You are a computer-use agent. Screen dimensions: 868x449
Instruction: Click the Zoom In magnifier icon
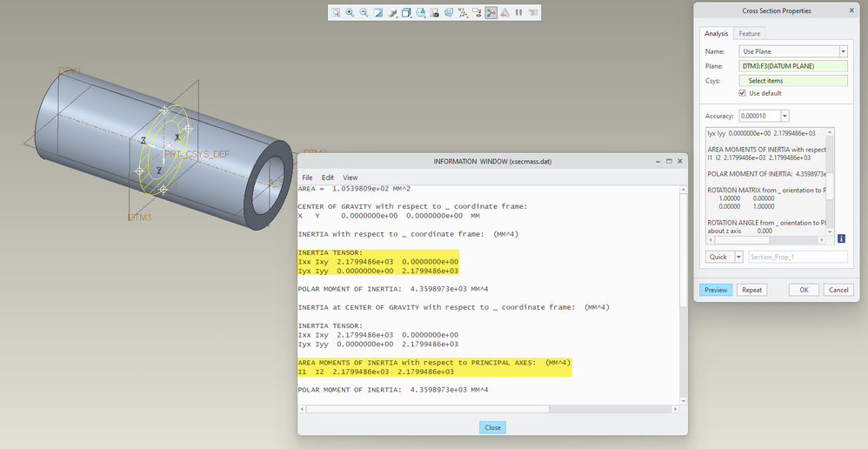coord(350,12)
